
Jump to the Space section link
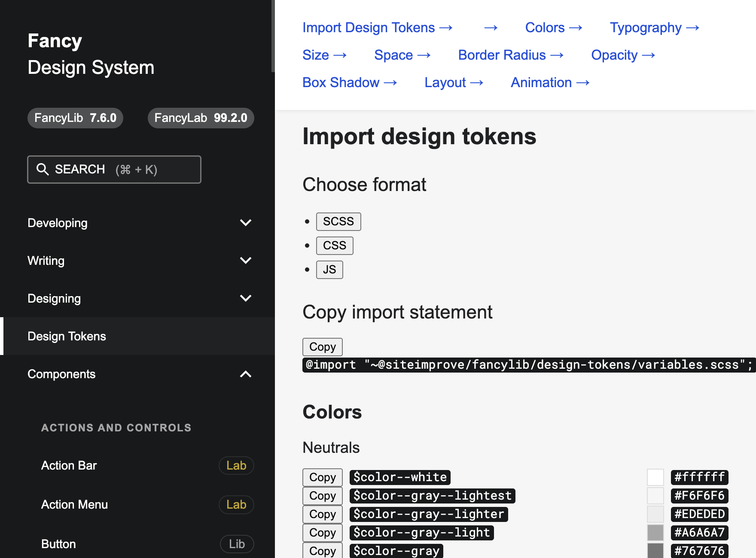(402, 55)
